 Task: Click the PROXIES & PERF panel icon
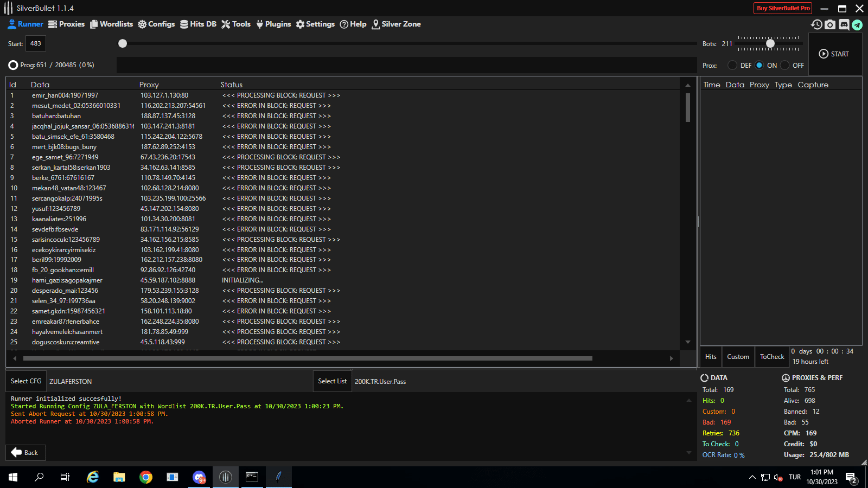[786, 378]
